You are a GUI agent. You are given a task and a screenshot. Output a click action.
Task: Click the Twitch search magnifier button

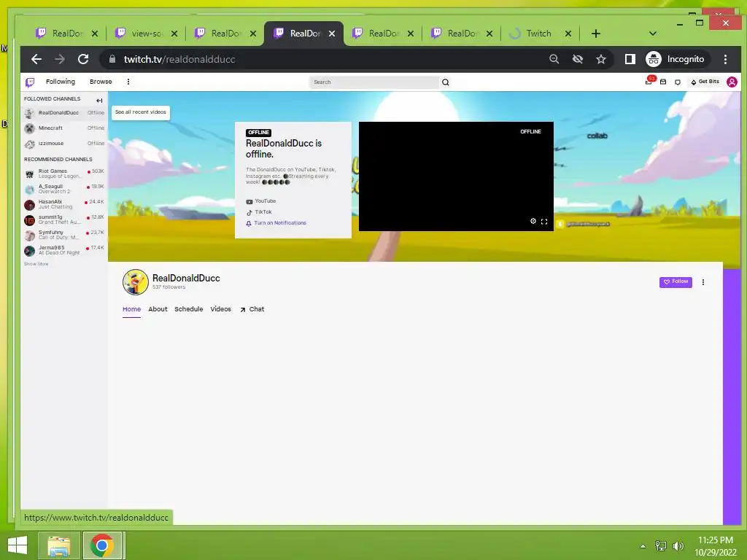(x=446, y=82)
